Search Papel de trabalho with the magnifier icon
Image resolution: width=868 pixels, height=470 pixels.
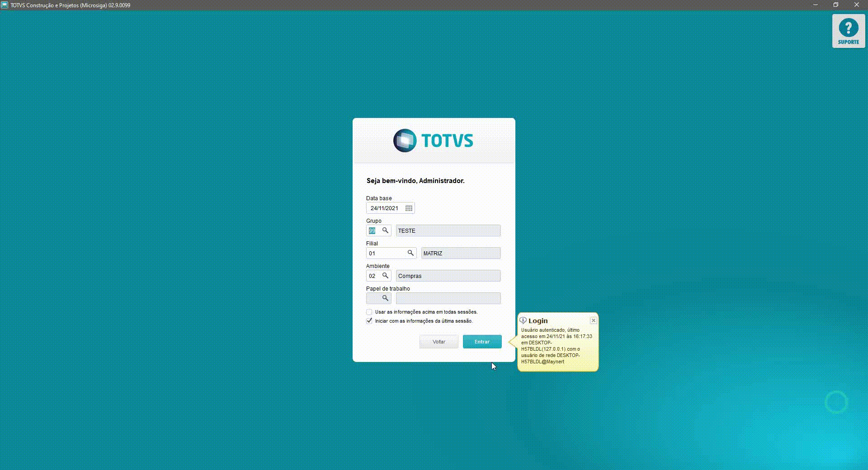tap(385, 298)
